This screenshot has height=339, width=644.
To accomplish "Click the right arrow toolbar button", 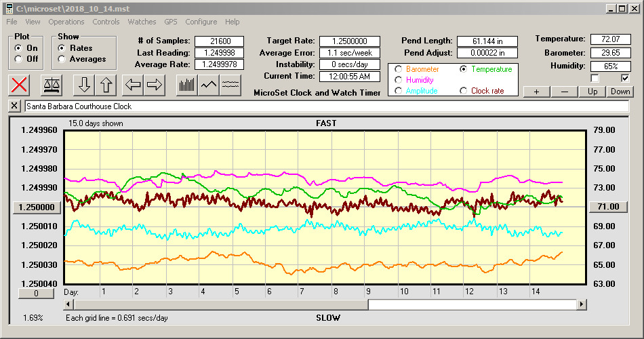I will pyautogui.click(x=155, y=85).
